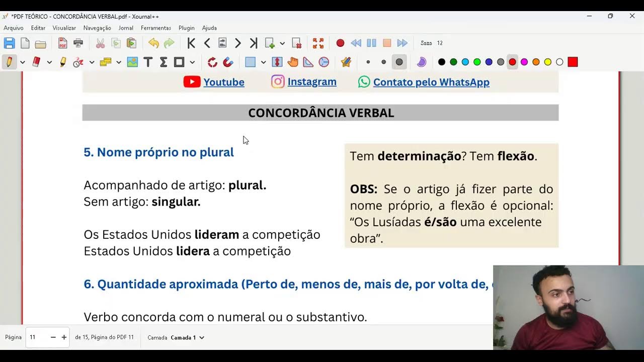
Task: Select the Pen tool
Action: (9, 62)
